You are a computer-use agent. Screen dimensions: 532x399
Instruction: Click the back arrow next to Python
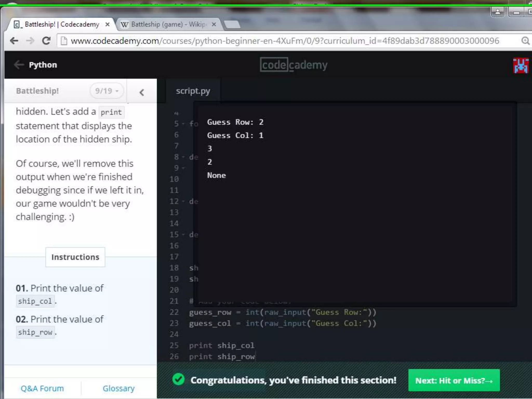coord(19,65)
